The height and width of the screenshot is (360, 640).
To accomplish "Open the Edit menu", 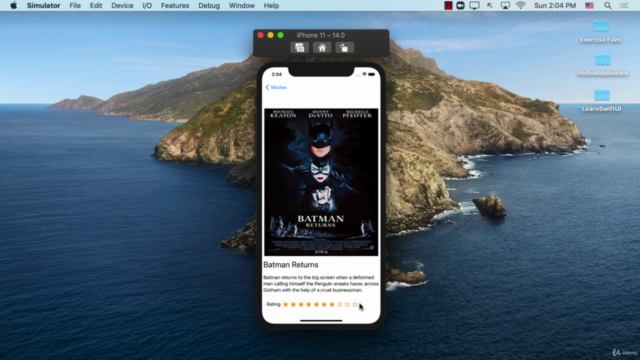I will [96, 6].
